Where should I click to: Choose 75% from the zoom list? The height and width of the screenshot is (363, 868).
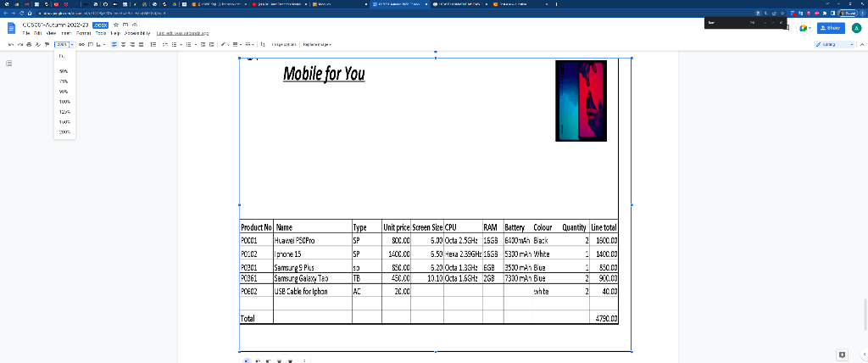(x=63, y=81)
